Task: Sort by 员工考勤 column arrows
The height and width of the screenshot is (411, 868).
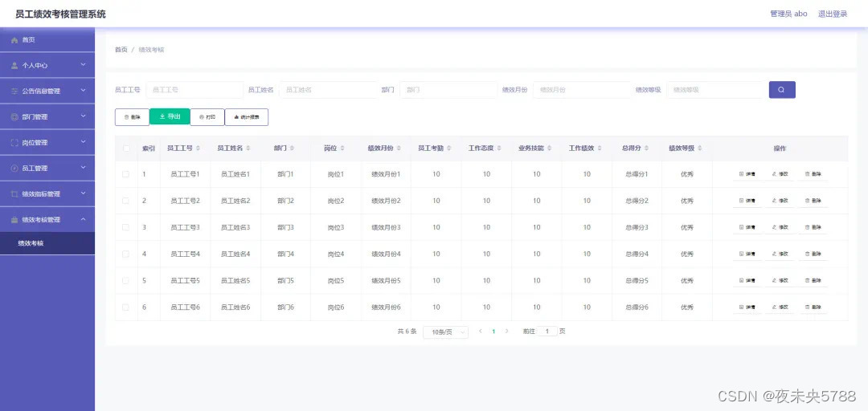Action: (x=449, y=149)
